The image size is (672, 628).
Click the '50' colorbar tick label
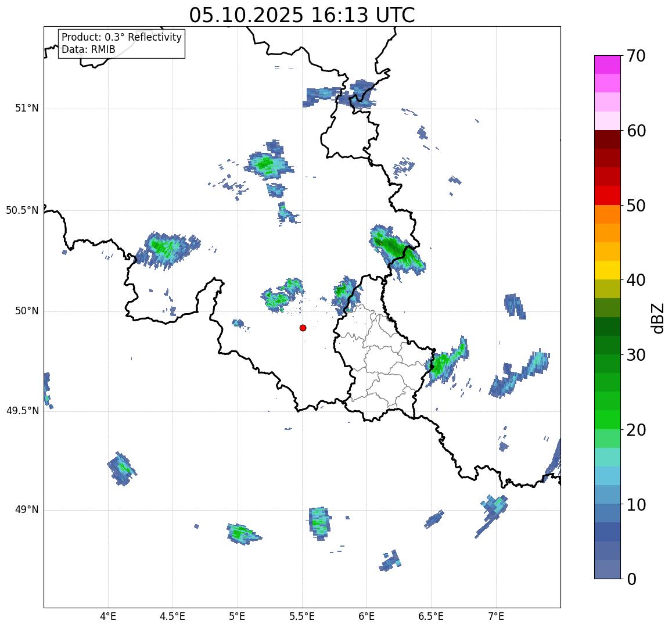pyautogui.click(x=636, y=206)
